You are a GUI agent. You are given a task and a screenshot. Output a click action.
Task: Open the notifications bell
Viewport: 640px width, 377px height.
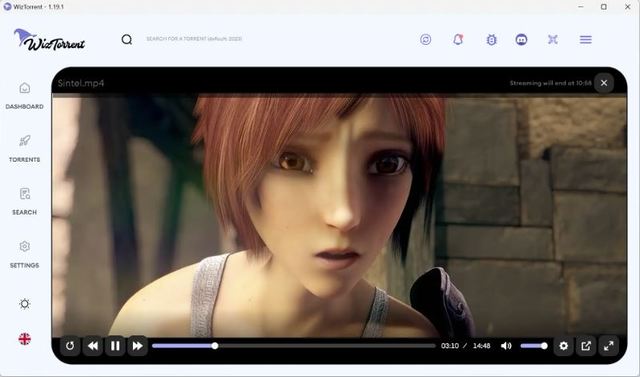click(x=458, y=40)
